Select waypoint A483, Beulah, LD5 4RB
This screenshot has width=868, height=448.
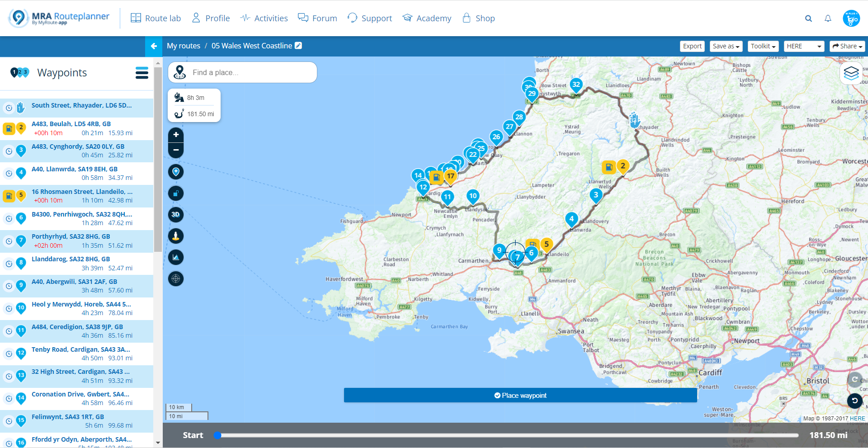(x=77, y=128)
